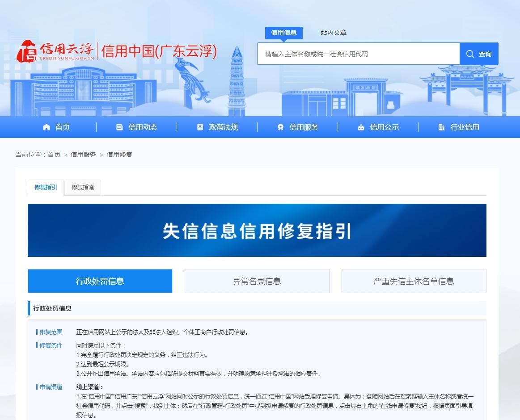Click the 失信信息信用修复指引 banner
Viewport: 520px width, 420px height.
point(257,230)
